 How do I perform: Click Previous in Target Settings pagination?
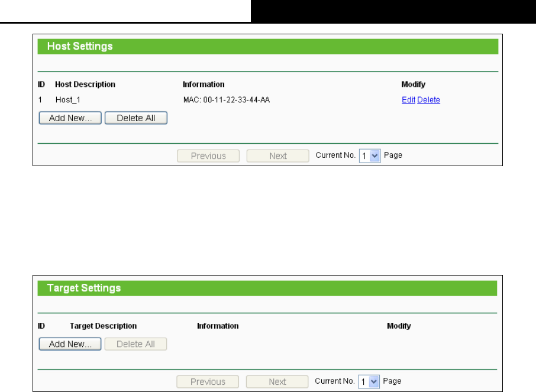click(x=208, y=382)
